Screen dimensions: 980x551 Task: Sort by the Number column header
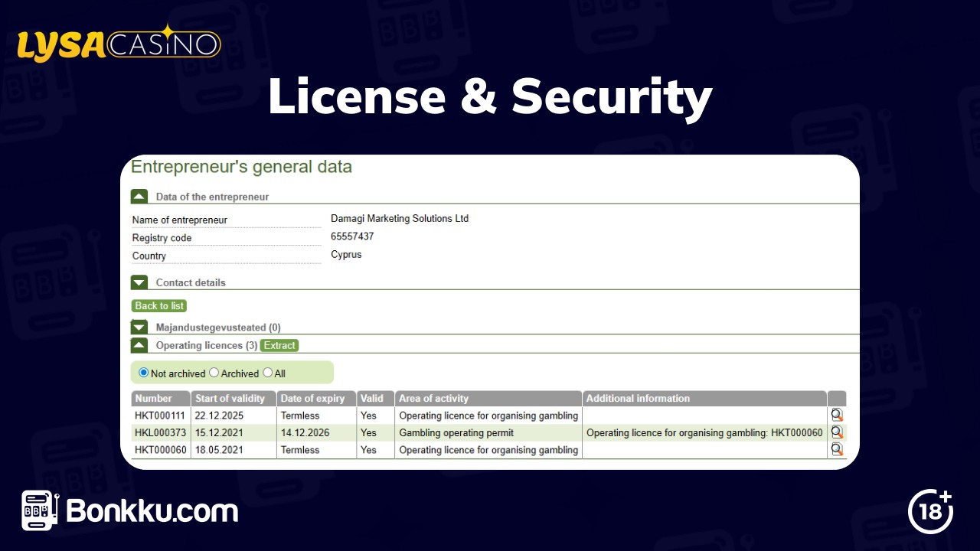pos(162,399)
